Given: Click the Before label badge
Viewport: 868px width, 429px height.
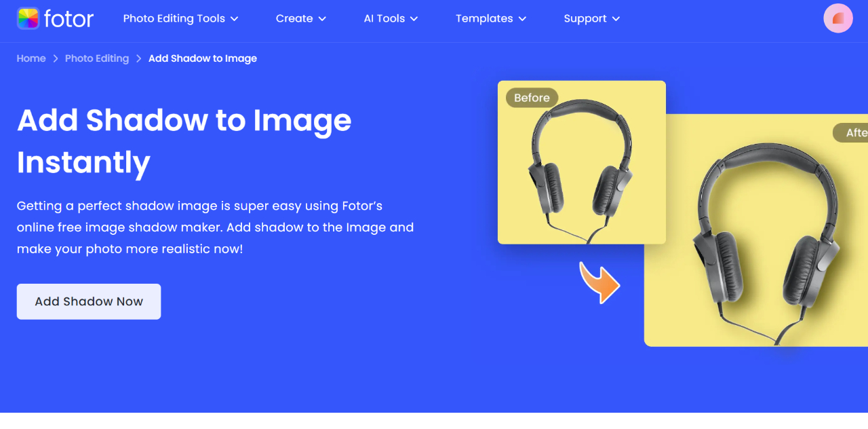Looking at the screenshot, I should tap(532, 98).
